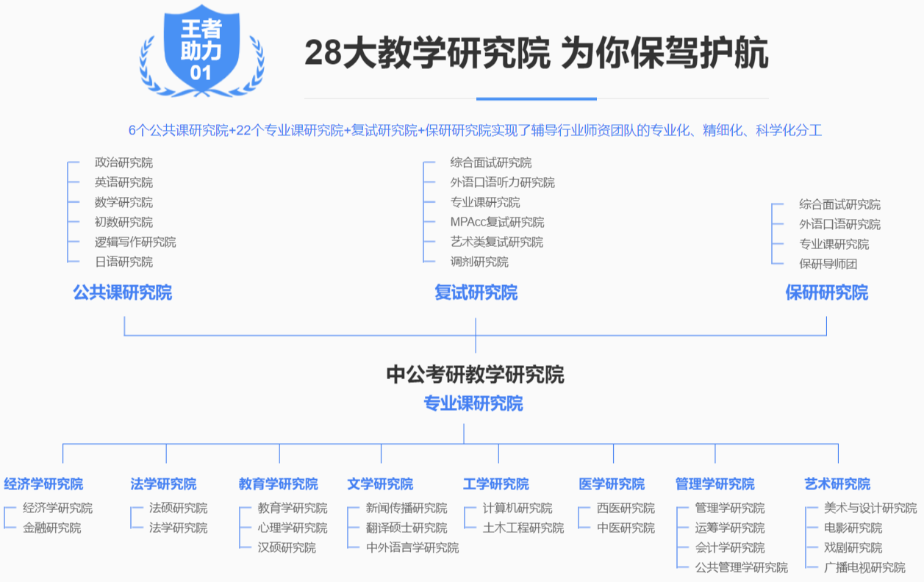Click the 医学研究院 category heading
Screen dimensions: 924x582
click(612, 484)
